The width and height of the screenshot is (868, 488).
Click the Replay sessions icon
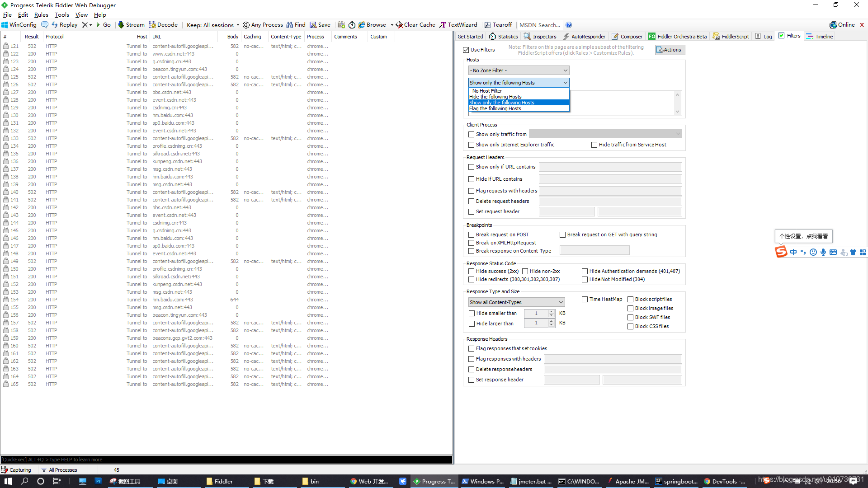[55, 25]
